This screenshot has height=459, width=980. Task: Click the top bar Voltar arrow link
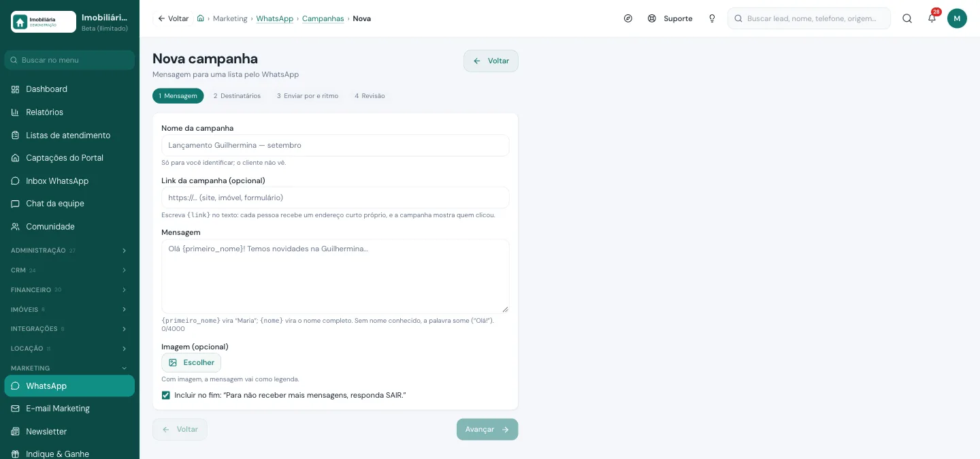[x=173, y=18]
